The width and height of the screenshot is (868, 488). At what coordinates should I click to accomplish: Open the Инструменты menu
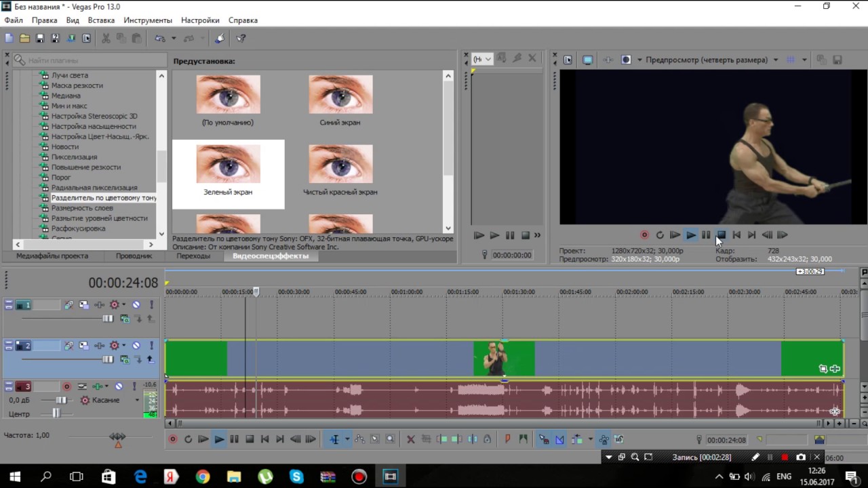(x=148, y=20)
